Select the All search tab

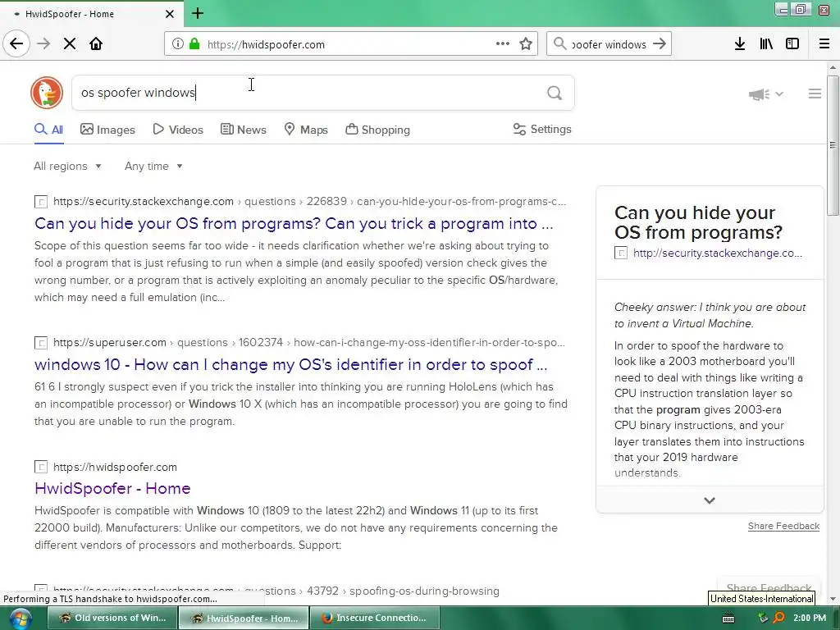(x=48, y=130)
